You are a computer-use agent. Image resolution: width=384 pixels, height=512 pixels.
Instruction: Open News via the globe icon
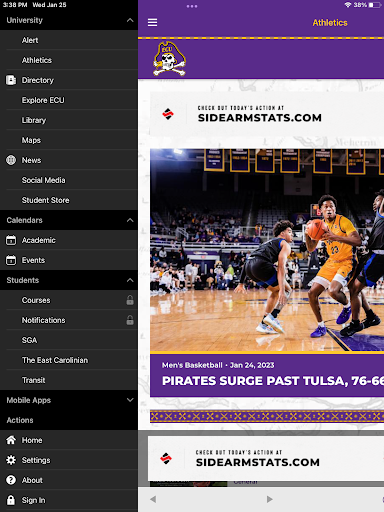(11, 160)
